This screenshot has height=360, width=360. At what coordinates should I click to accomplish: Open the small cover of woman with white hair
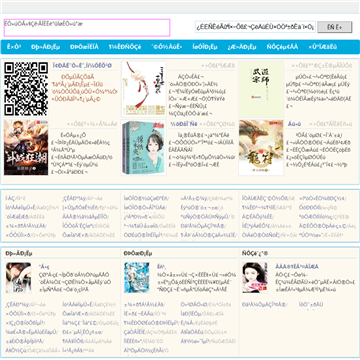click(18, 278)
